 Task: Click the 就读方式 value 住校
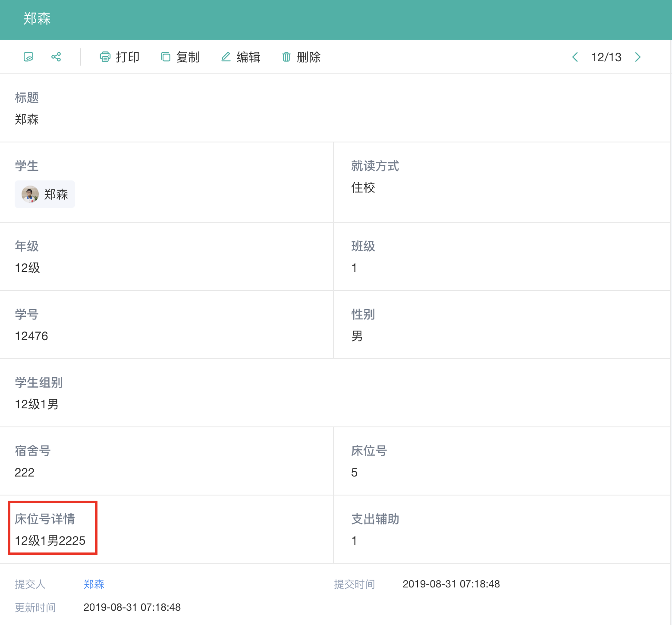tap(363, 187)
